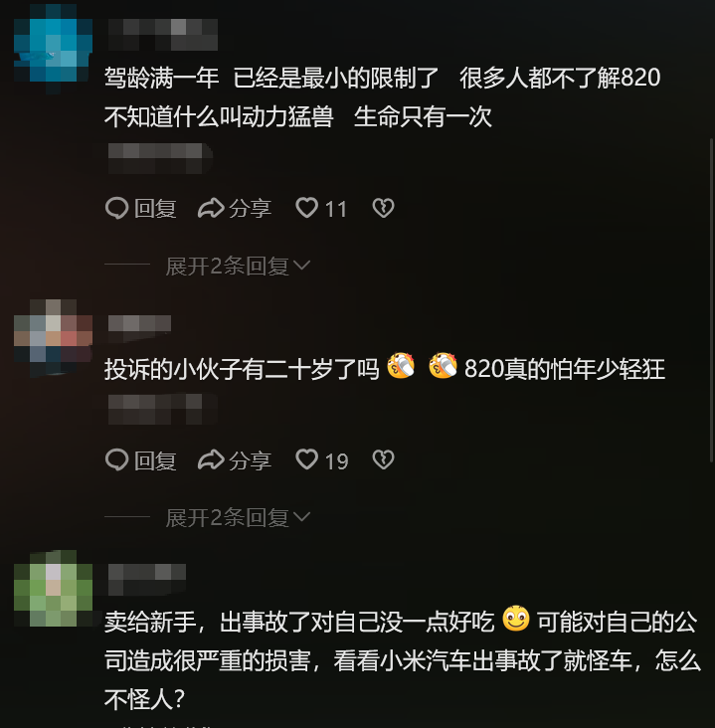Share the 投诉的小伙子 comment

(x=235, y=460)
